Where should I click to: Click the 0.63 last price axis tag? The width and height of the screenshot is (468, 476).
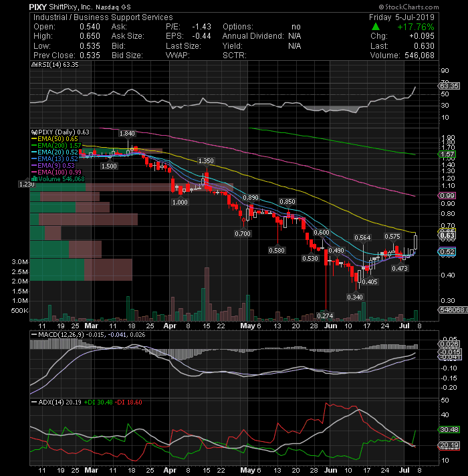click(447, 235)
